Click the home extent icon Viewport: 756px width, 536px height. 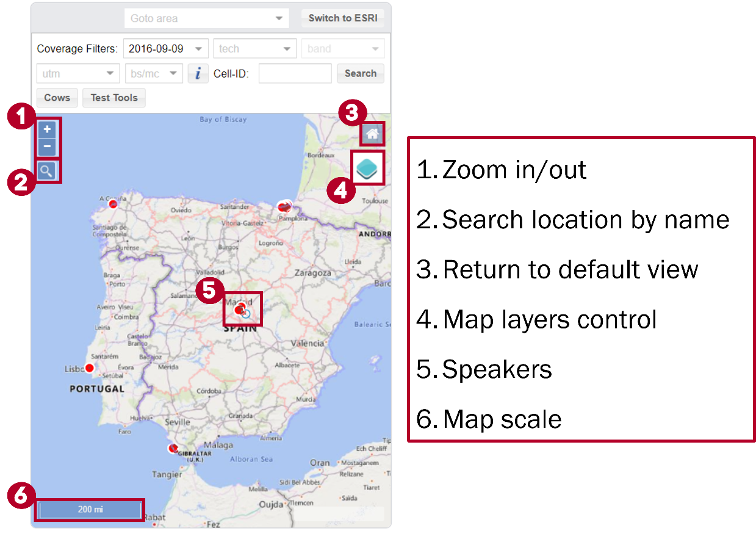point(372,134)
